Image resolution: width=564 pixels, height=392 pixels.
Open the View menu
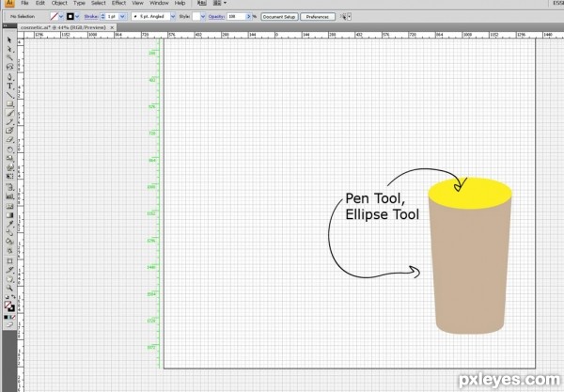137,3
